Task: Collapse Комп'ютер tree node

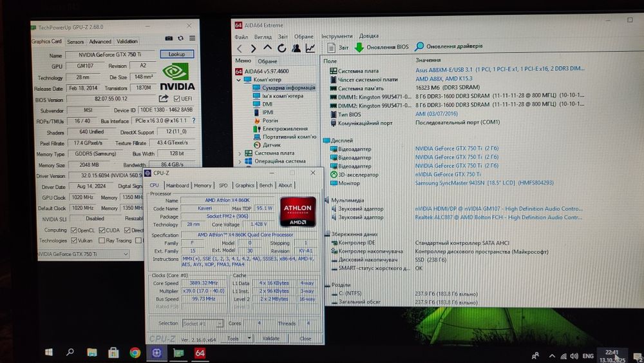Action: pos(239,80)
